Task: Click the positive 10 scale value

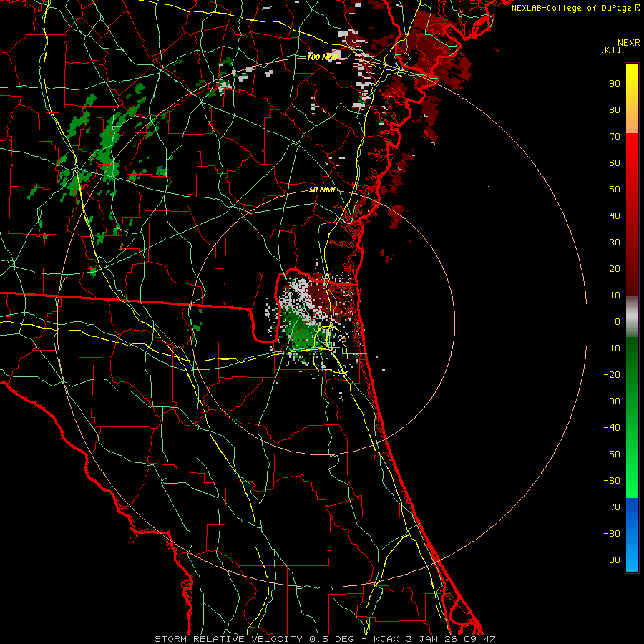Action: [615, 296]
